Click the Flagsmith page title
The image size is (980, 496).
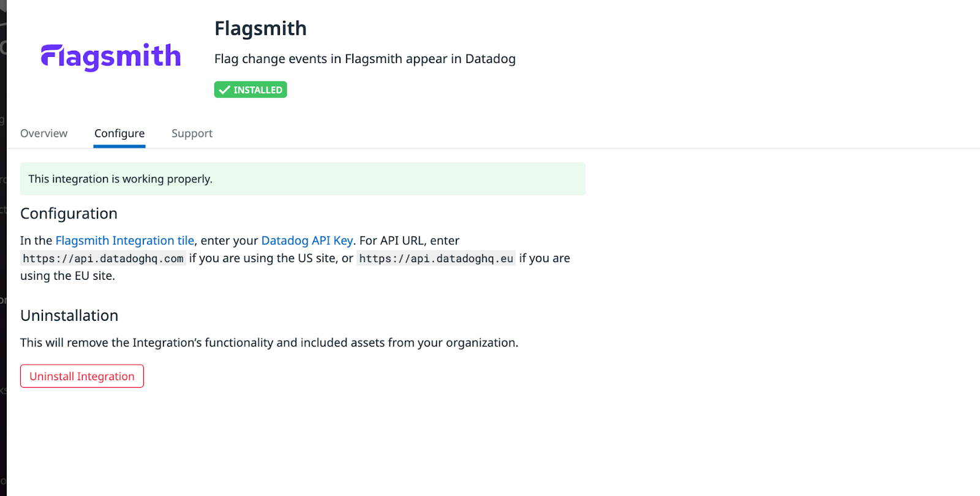tap(260, 28)
